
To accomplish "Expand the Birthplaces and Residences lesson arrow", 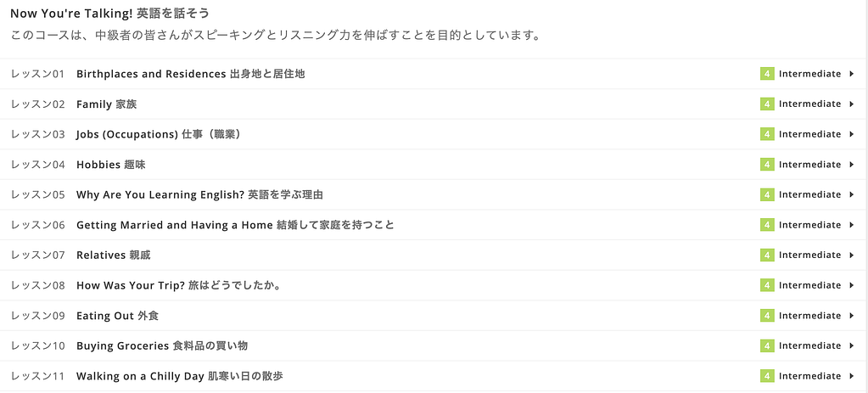I will (851, 74).
